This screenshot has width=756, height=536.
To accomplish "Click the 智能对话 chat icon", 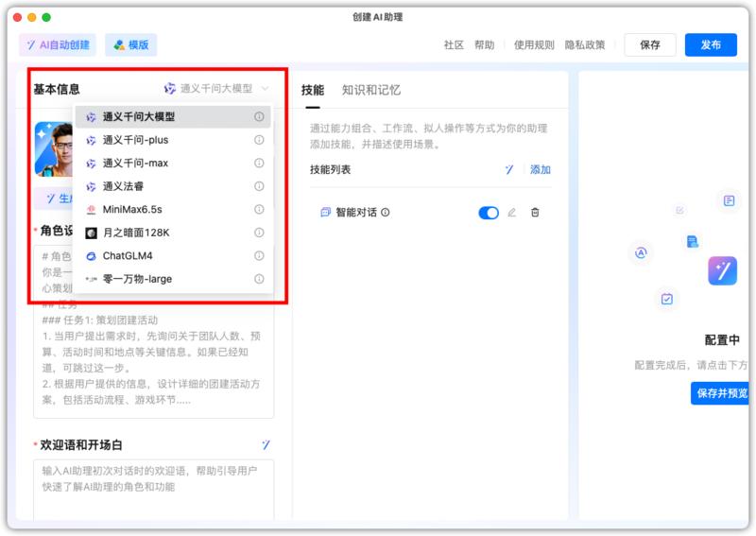I will [x=325, y=213].
